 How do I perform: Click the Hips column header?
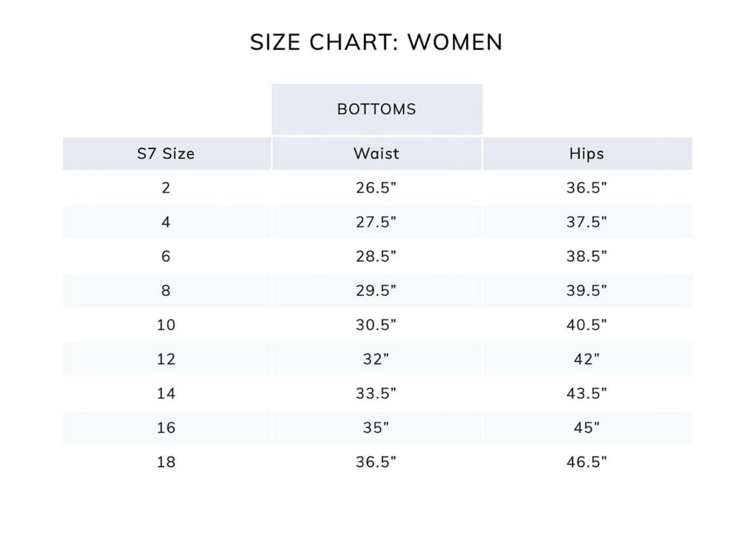(x=586, y=154)
